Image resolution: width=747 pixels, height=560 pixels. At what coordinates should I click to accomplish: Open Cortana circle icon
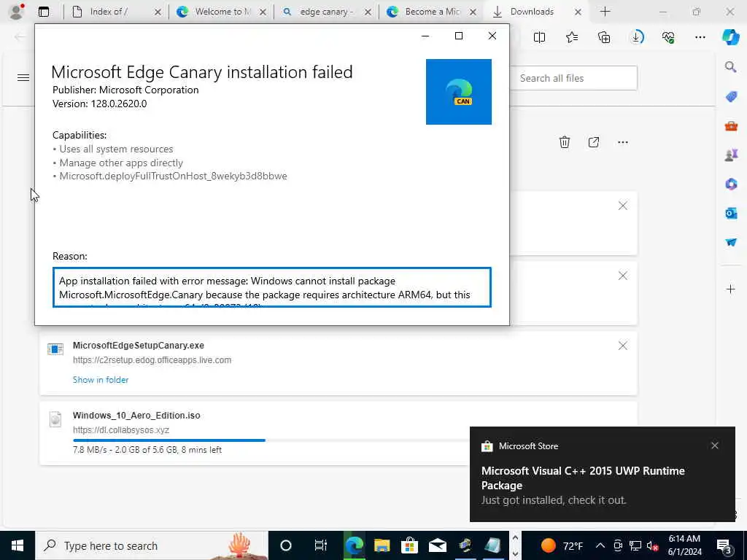[x=286, y=545]
